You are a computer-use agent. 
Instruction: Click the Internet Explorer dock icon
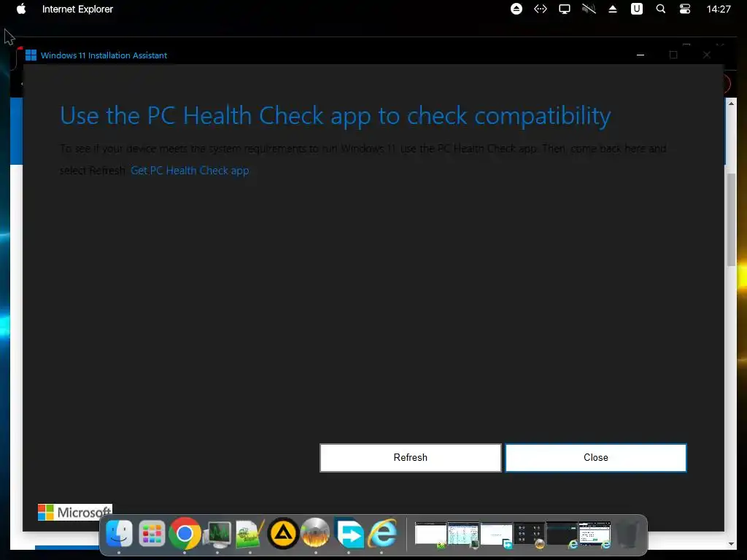pyautogui.click(x=382, y=533)
